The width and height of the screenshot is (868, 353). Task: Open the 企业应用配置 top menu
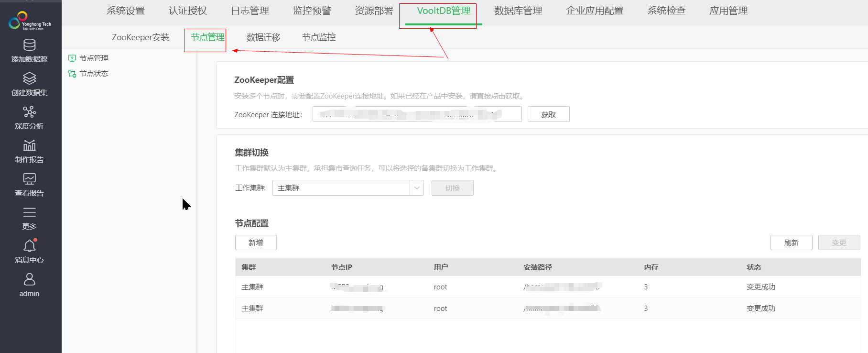[x=595, y=11]
